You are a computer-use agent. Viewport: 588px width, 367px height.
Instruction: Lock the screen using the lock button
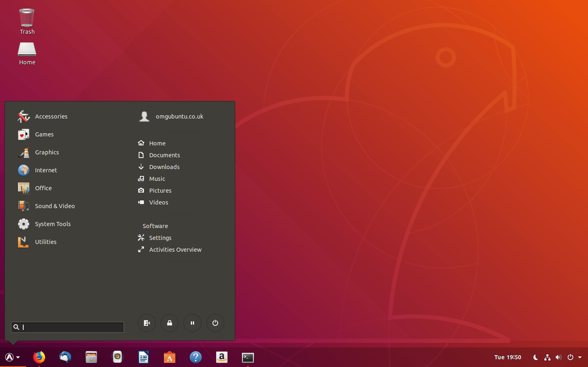[x=170, y=323]
